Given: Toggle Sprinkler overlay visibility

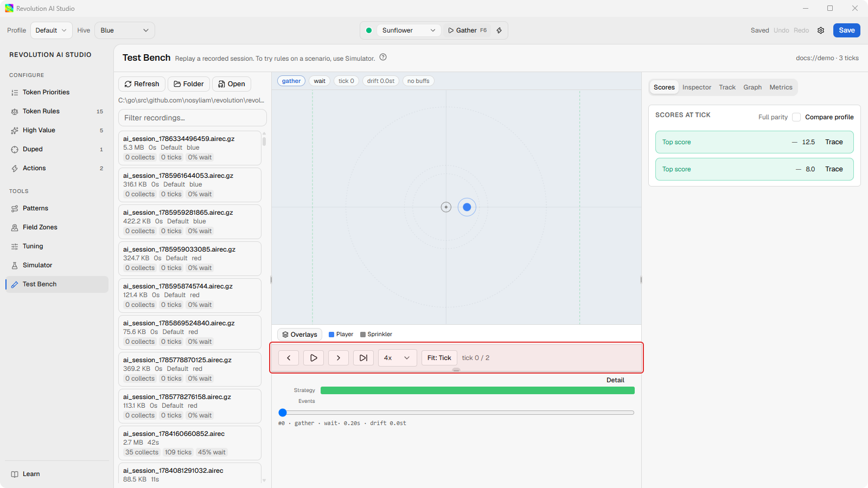Looking at the screenshot, I should coord(376,335).
